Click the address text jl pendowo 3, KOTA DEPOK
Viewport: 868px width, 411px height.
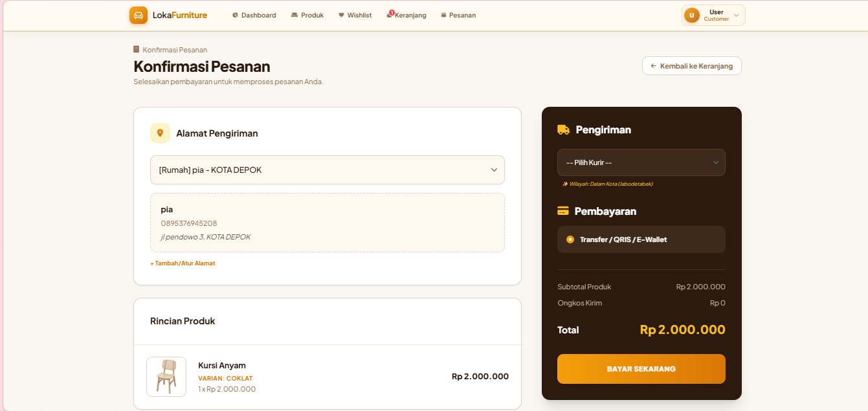click(206, 237)
